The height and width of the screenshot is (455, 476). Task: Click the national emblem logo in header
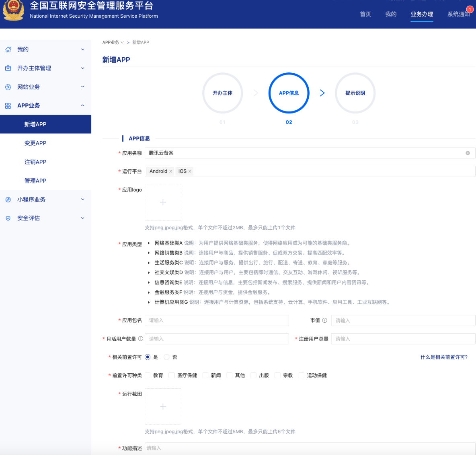13,10
